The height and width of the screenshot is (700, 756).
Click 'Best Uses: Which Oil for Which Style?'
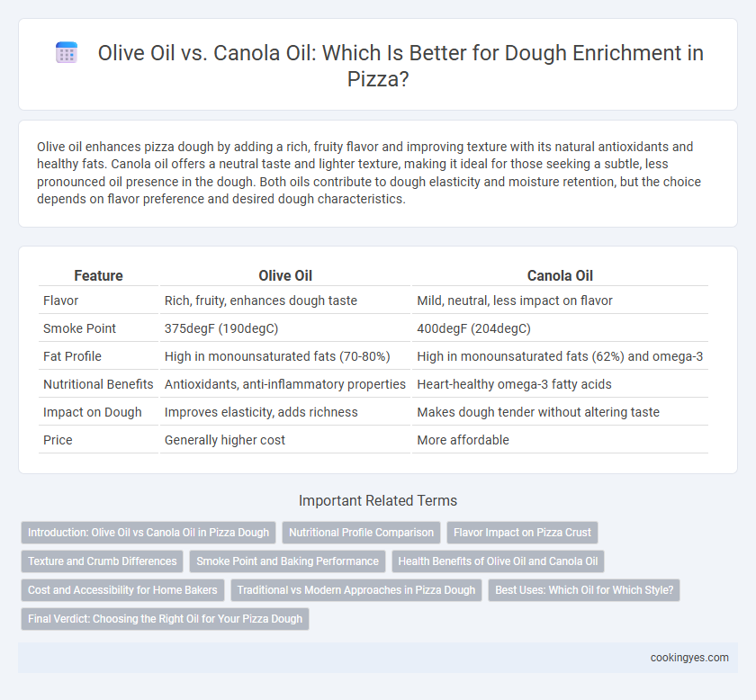click(x=584, y=590)
